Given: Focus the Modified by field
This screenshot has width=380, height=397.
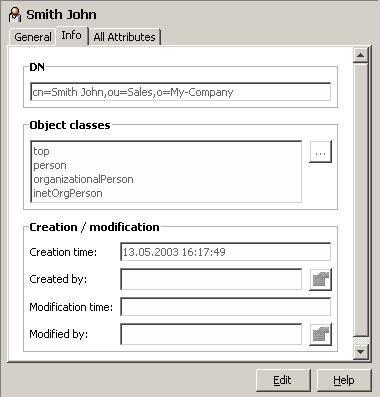Looking at the screenshot, I should click(x=211, y=334).
